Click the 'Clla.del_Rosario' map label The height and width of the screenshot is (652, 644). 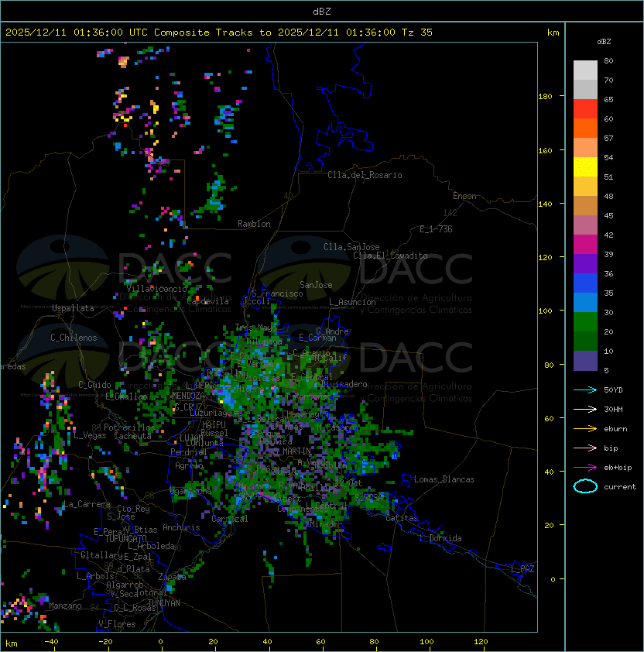365,175
